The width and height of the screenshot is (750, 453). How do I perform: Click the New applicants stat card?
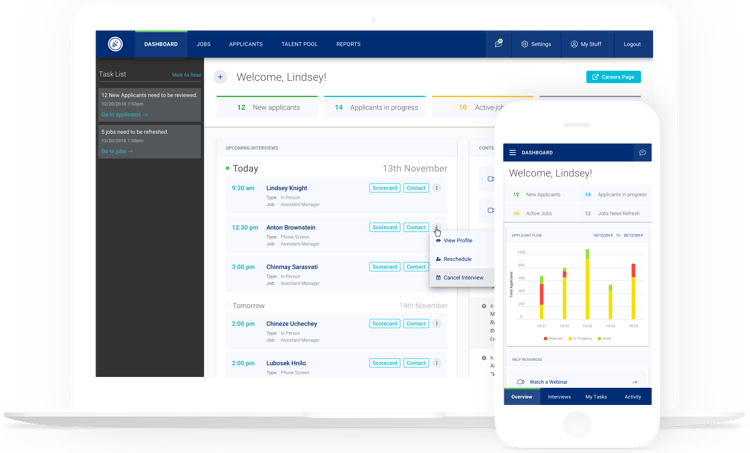point(267,107)
